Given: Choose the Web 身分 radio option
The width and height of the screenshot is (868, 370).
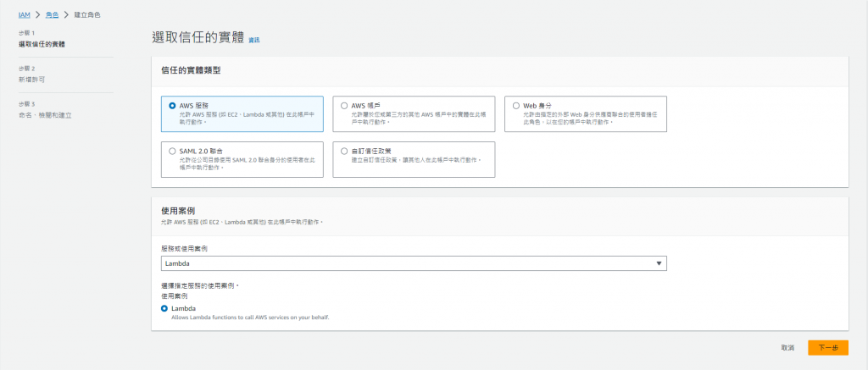Looking at the screenshot, I should [x=516, y=105].
